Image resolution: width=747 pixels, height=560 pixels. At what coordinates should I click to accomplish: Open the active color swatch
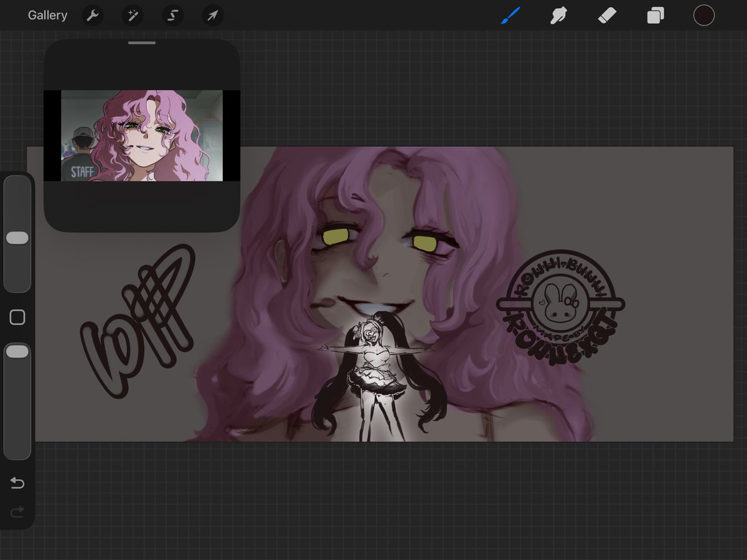(x=704, y=15)
